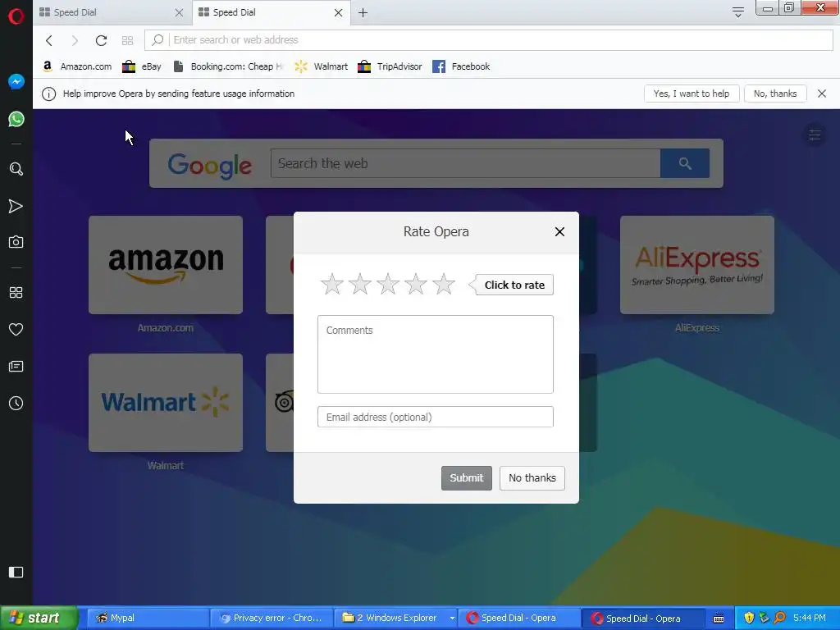This screenshot has width=840, height=630.
Task: Open sidebar instant search magnifier
Action: click(x=16, y=169)
